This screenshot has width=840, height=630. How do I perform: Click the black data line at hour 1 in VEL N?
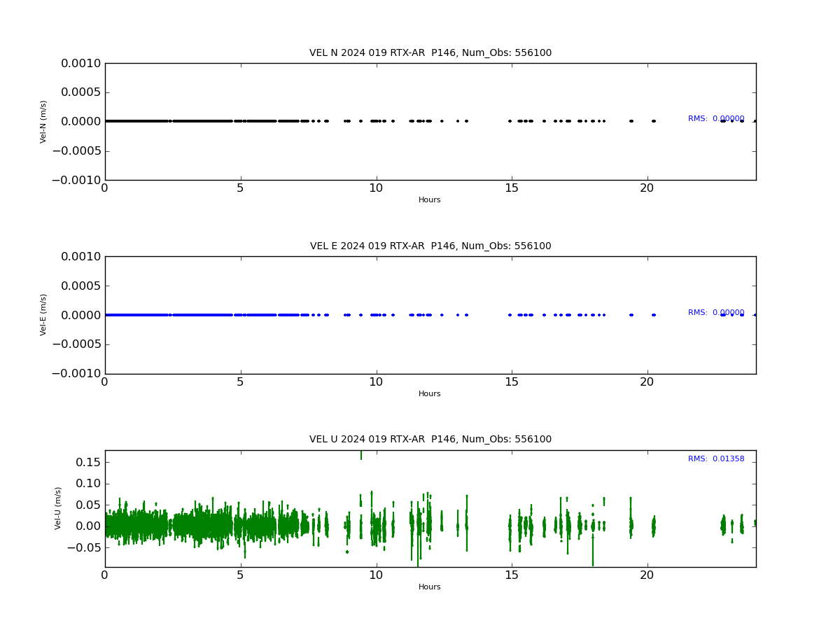point(132,121)
